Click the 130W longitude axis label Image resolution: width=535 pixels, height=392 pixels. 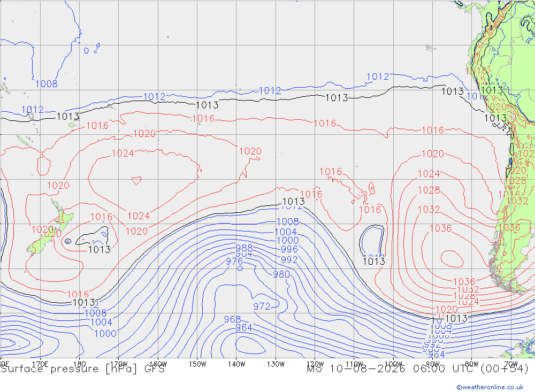tap(276, 364)
